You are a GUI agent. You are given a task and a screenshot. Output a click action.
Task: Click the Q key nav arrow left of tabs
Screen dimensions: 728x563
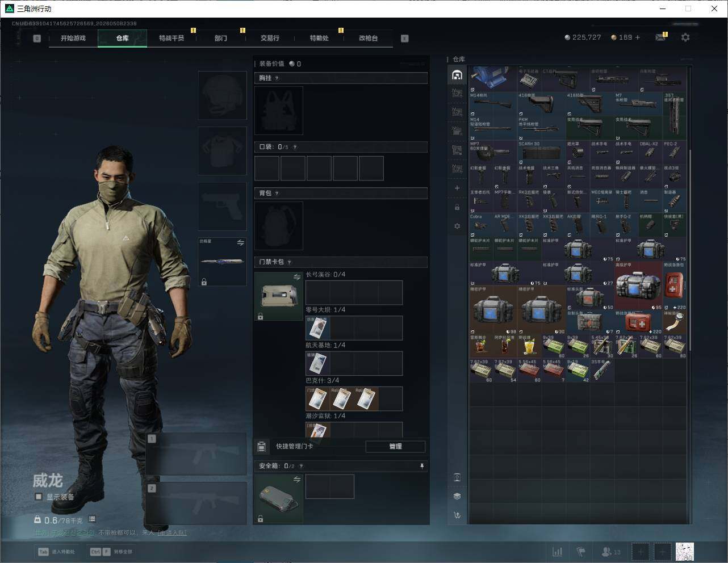coord(37,39)
